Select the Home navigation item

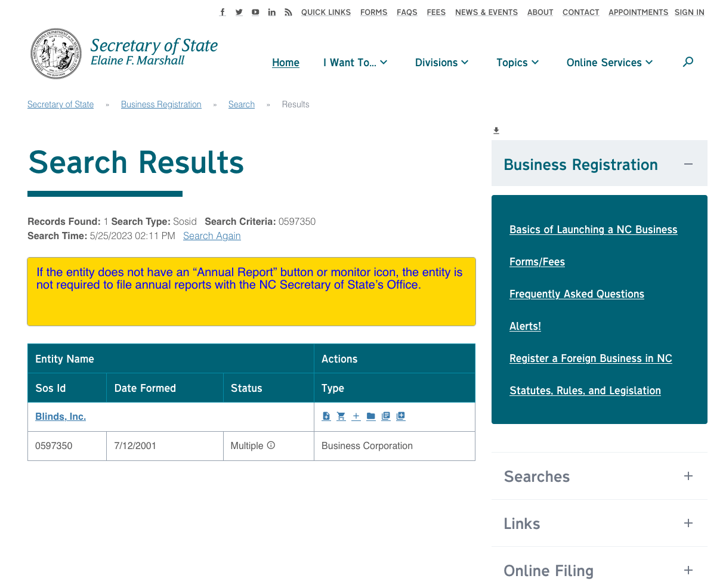(285, 62)
